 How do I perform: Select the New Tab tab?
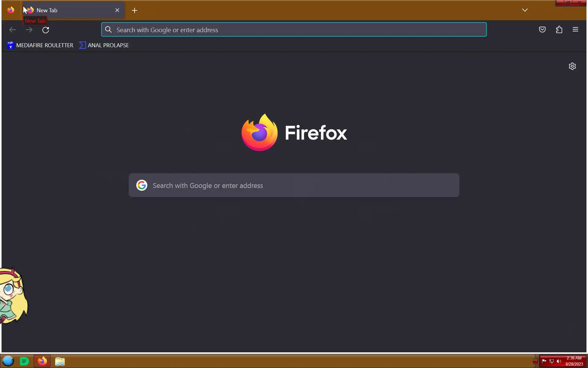[x=70, y=10]
